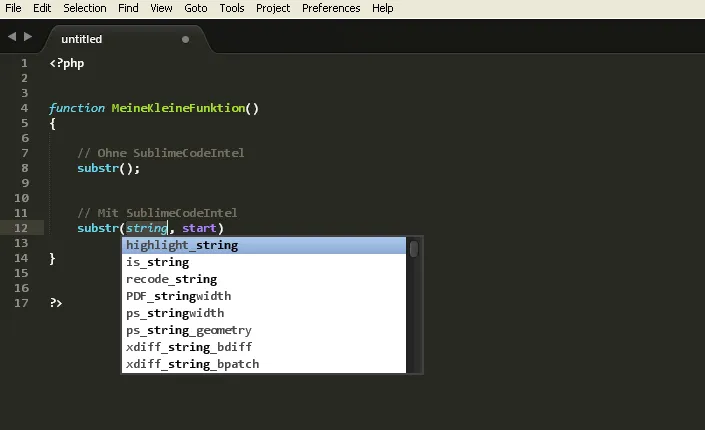Click the '// Mit SublimeCodeIntel' comment

click(157, 213)
